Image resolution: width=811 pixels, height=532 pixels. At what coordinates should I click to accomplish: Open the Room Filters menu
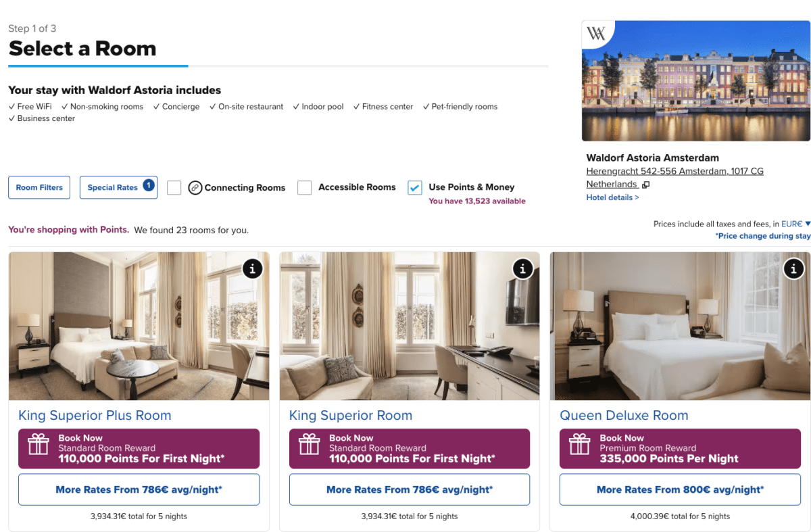(39, 187)
